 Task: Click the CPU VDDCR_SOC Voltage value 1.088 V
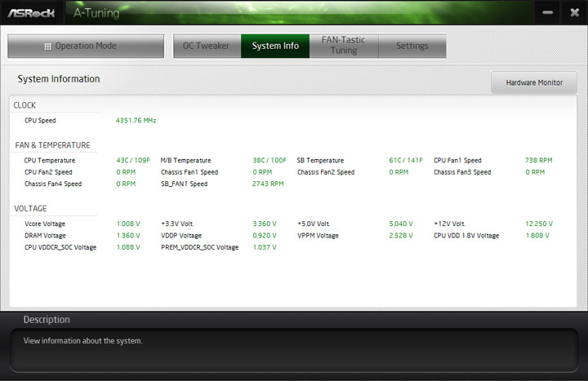tap(128, 247)
